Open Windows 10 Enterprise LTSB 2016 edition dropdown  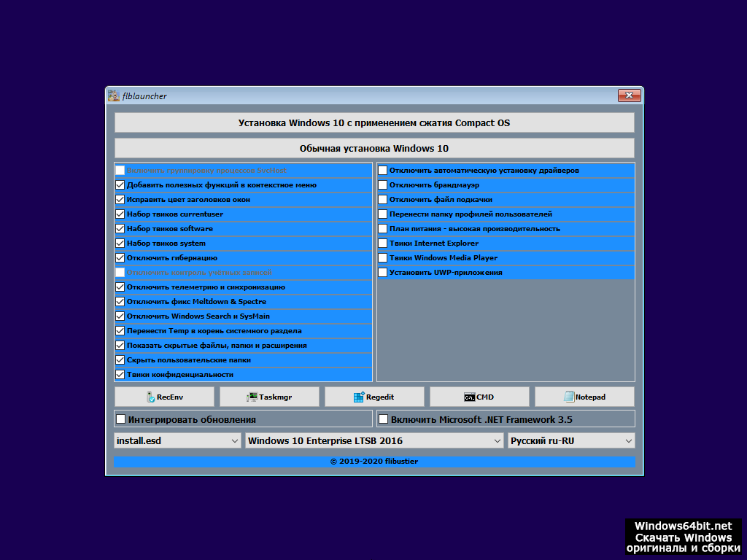pyautogui.click(x=374, y=440)
